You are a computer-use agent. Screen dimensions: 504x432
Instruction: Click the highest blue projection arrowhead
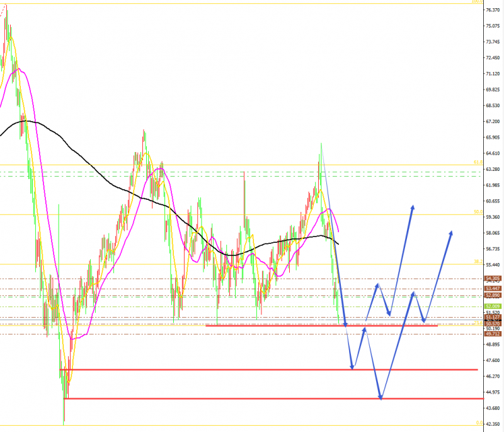point(413,207)
